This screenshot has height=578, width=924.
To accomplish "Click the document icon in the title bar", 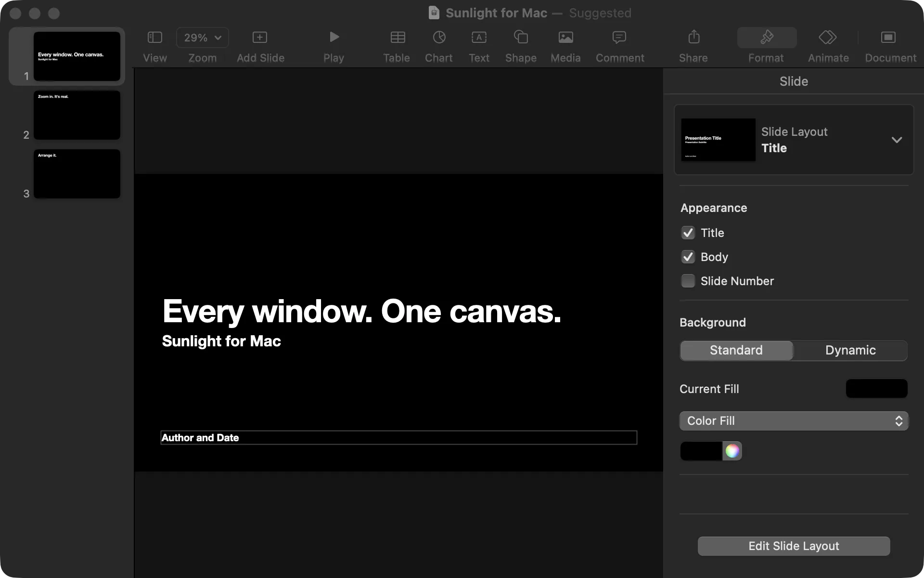I will point(434,13).
